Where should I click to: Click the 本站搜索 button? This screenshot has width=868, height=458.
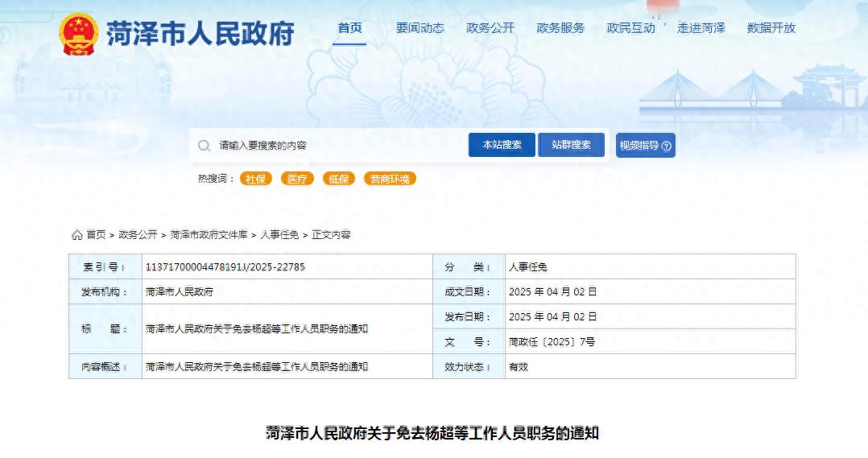tap(502, 145)
